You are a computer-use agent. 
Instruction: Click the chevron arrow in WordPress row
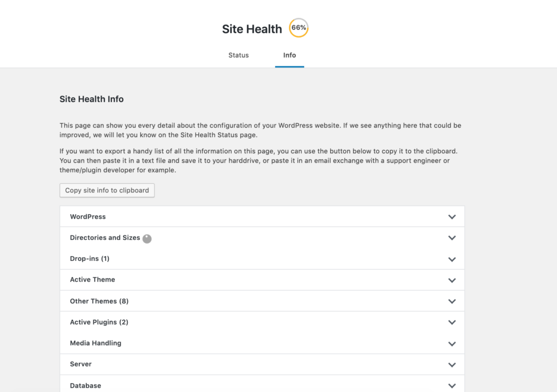coord(452,216)
